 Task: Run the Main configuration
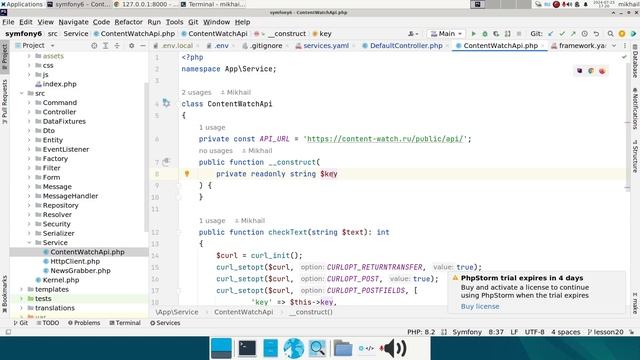(x=473, y=34)
